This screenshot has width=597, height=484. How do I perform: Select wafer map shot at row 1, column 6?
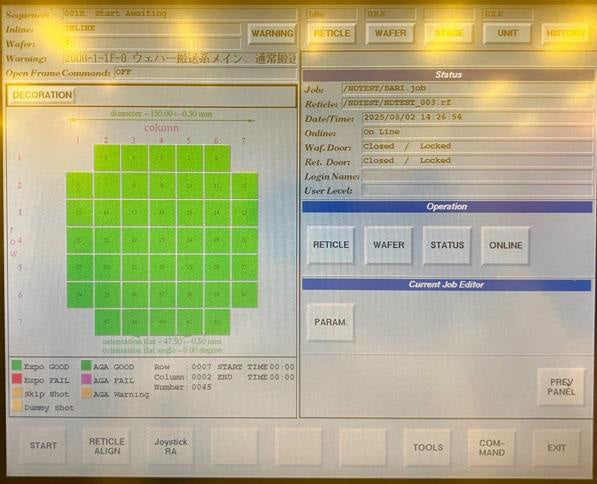point(217,158)
